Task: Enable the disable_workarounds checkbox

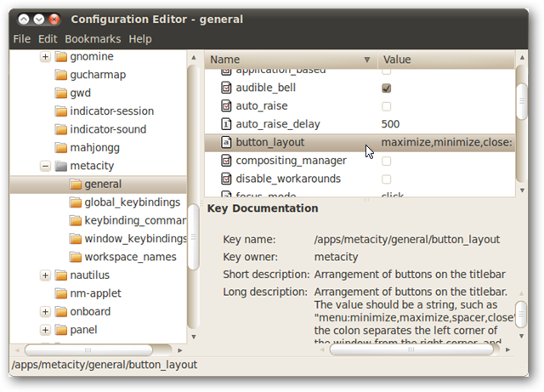Action: (x=386, y=179)
